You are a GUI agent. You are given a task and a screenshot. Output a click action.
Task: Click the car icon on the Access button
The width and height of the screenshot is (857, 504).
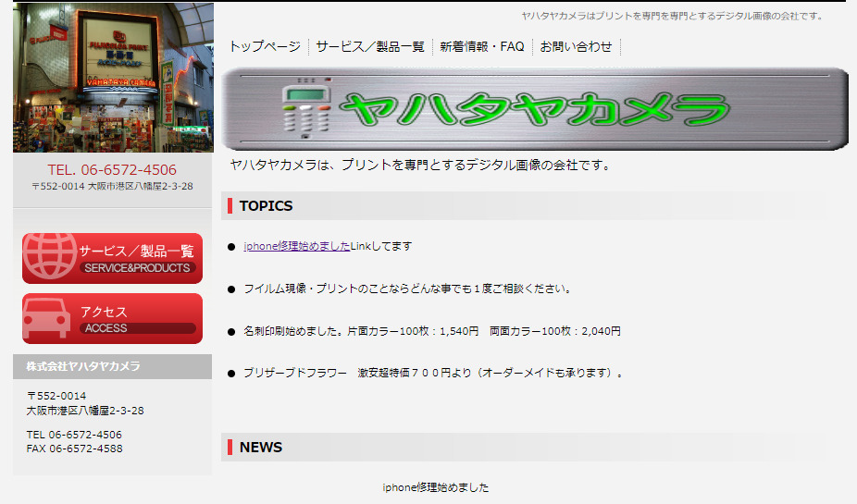point(46,318)
